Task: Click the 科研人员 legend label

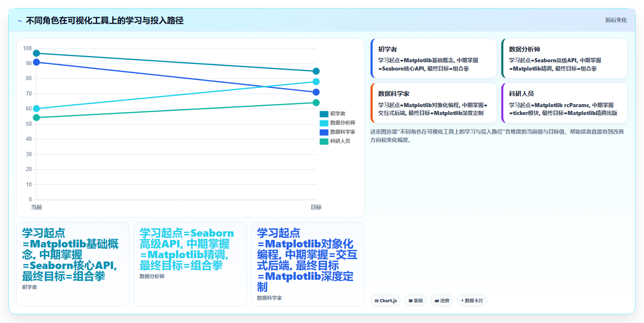Action: [x=340, y=141]
